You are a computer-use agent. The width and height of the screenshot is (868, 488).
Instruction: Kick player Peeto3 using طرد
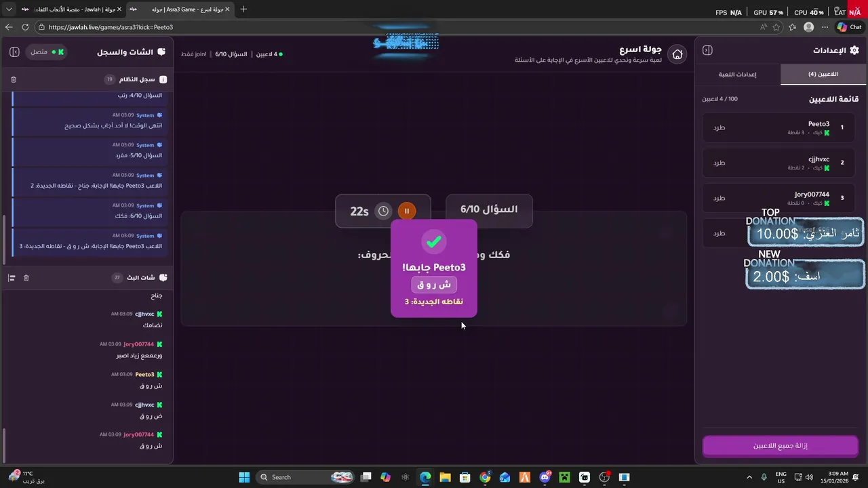coord(719,127)
